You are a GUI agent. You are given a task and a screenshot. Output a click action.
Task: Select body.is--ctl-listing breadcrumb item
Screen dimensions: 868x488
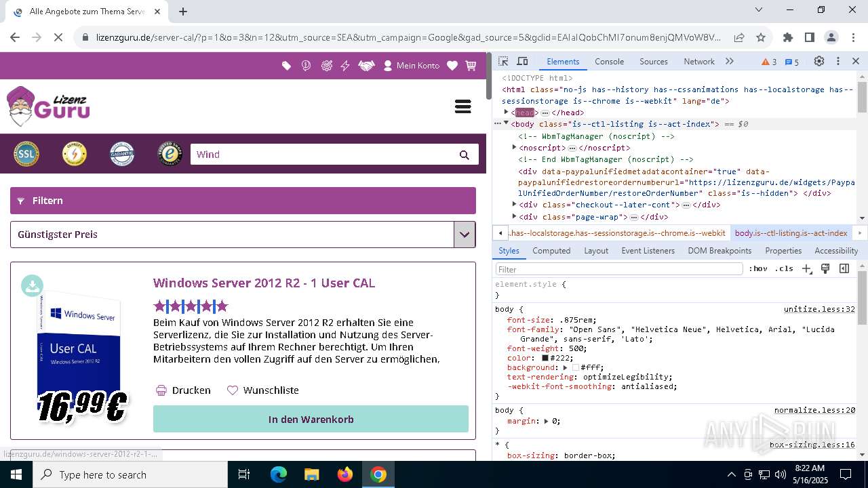[791, 233]
